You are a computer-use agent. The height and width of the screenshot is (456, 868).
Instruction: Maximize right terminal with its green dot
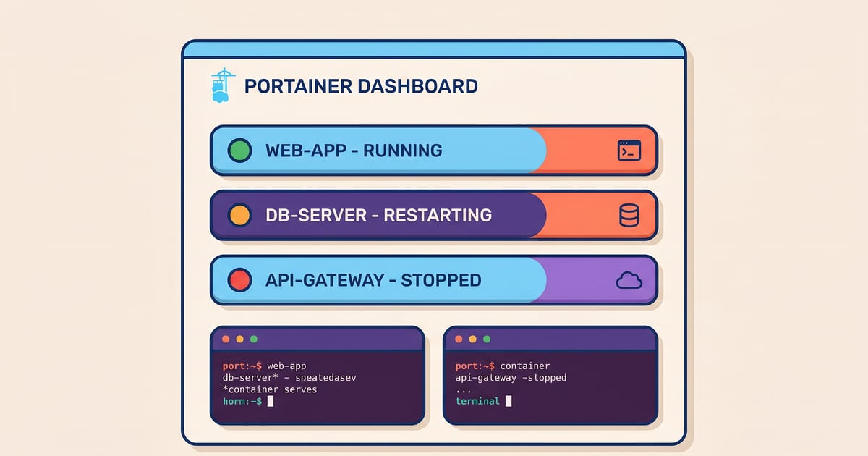click(486, 339)
